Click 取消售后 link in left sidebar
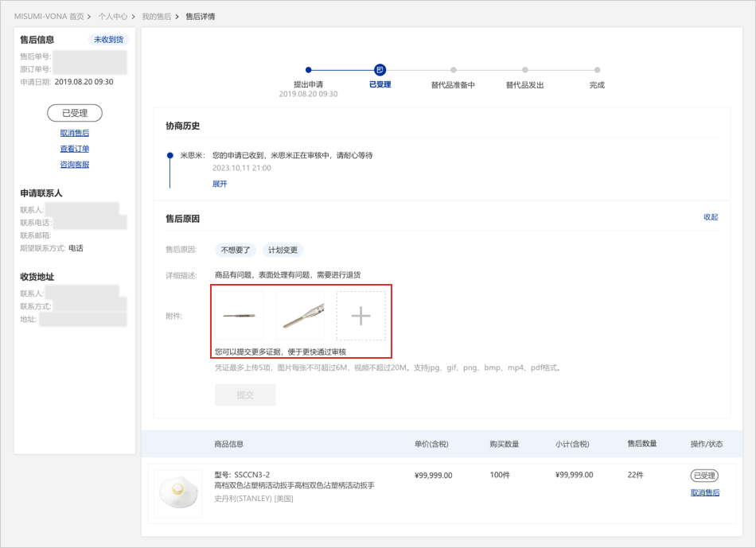The width and height of the screenshot is (756, 548). (x=75, y=133)
